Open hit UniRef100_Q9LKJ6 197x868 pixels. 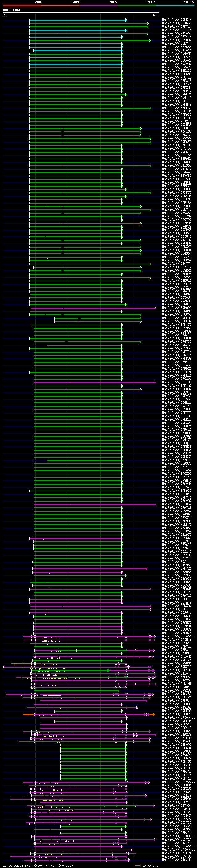(x=177, y=20)
